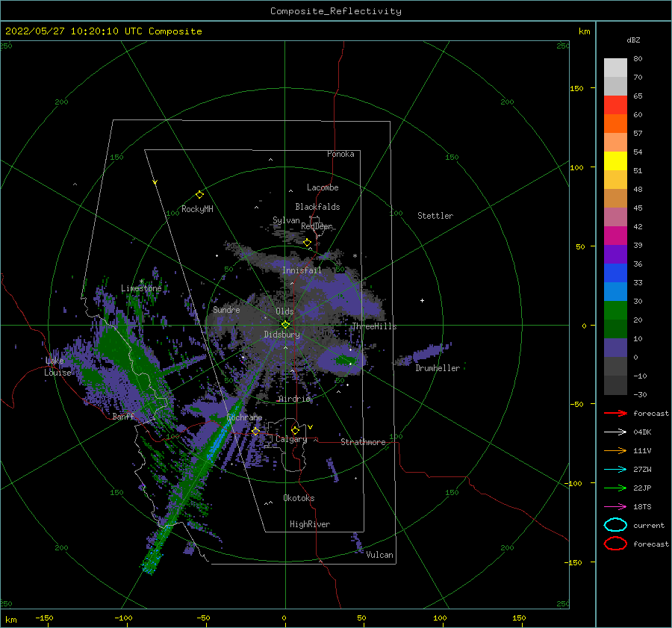The width and height of the screenshot is (672, 628).
Task: Click the ThreeHills city label
Action: point(375,326)
